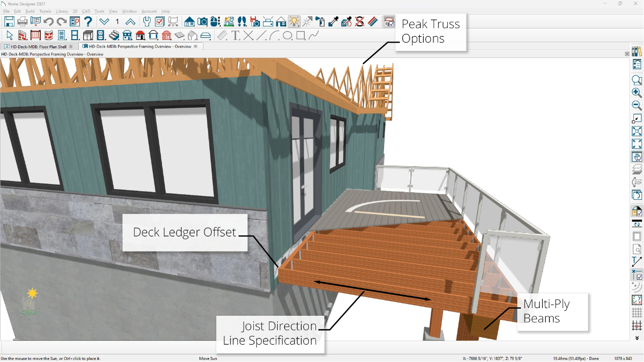The height and width of the screenshot is (362, 644).
Task: Go up one floor with the chevron
Action: click(x=130, y=21)
